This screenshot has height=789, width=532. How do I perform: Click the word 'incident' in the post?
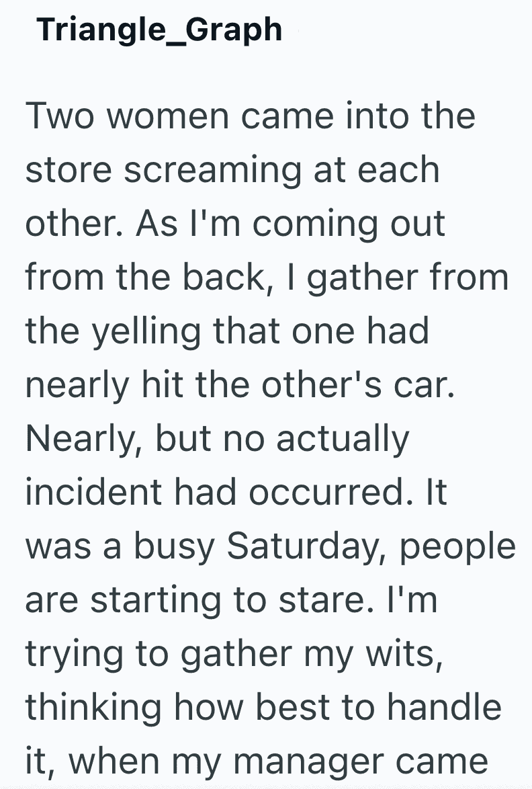pos(93,492)
